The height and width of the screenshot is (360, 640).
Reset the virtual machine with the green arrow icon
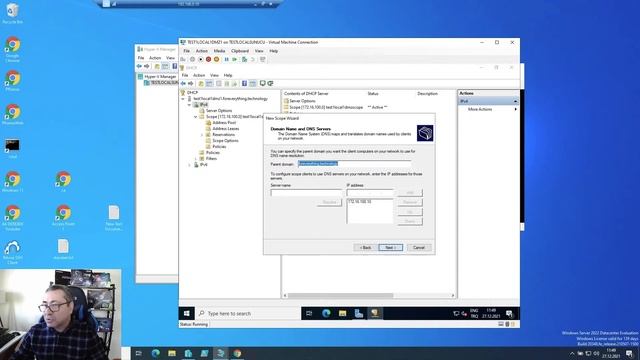[x=235, y=60]
